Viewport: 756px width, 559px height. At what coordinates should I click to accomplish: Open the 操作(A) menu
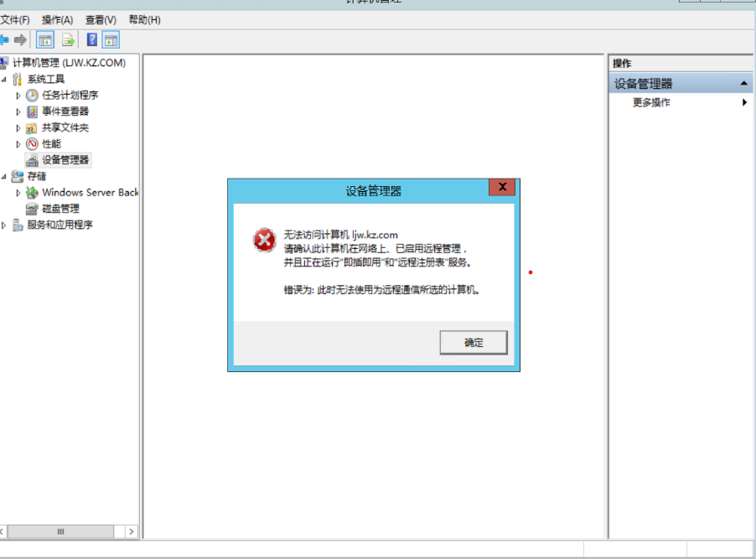click(57, 20)
